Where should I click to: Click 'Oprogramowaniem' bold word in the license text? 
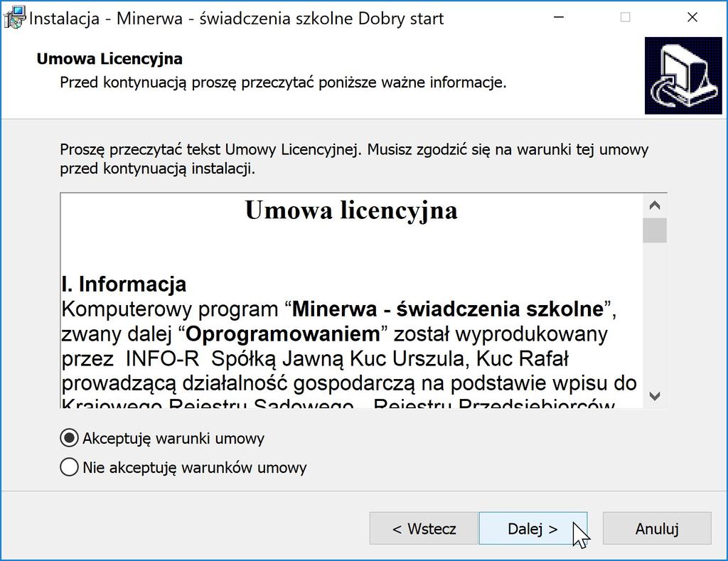(283, 334)
